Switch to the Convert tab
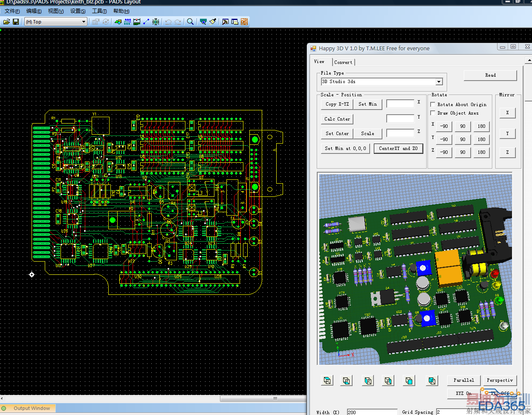532x415 pixels. pos(343,62)
